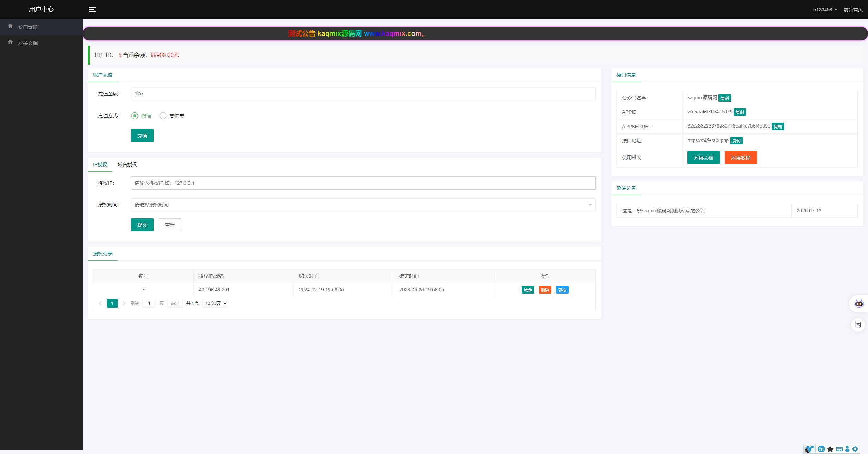The width and height of the screenshot is (868, 454).
Task: Open the floating robot chat assistant
Action: [x=859, y=304]
